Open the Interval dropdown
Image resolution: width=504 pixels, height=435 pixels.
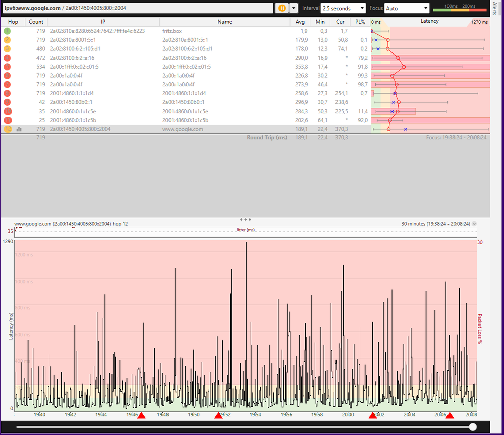click(343, 8)
